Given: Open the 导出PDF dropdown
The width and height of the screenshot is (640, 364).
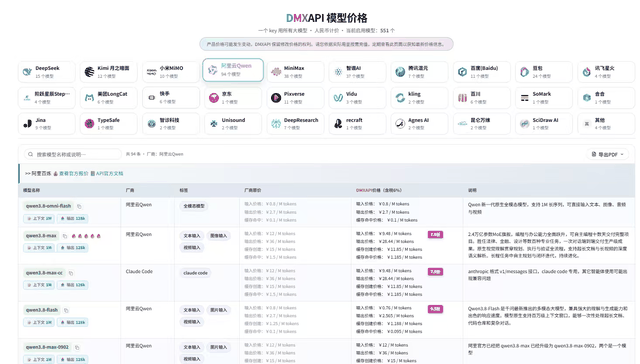Looking at the screenshot, I should [607, 154].
